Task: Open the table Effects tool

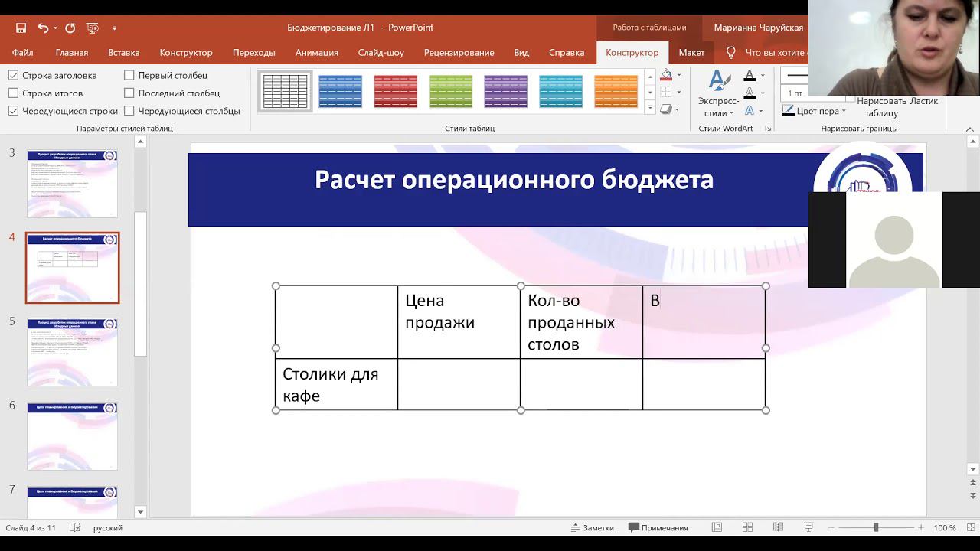Action: (x=666, y=109)
